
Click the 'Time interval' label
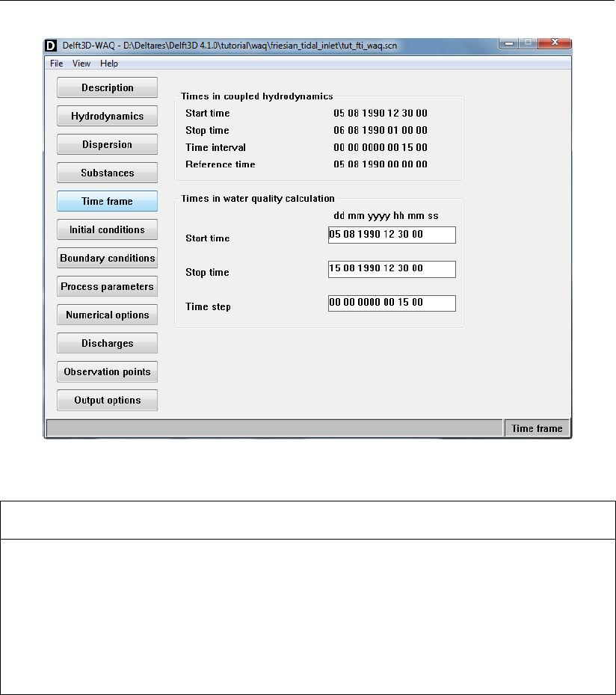click(215, 147)
